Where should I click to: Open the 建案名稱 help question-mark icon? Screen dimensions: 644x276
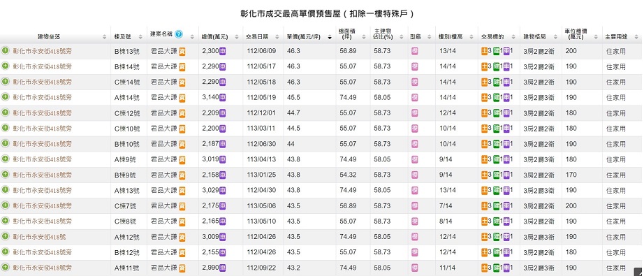coord(179,34)
